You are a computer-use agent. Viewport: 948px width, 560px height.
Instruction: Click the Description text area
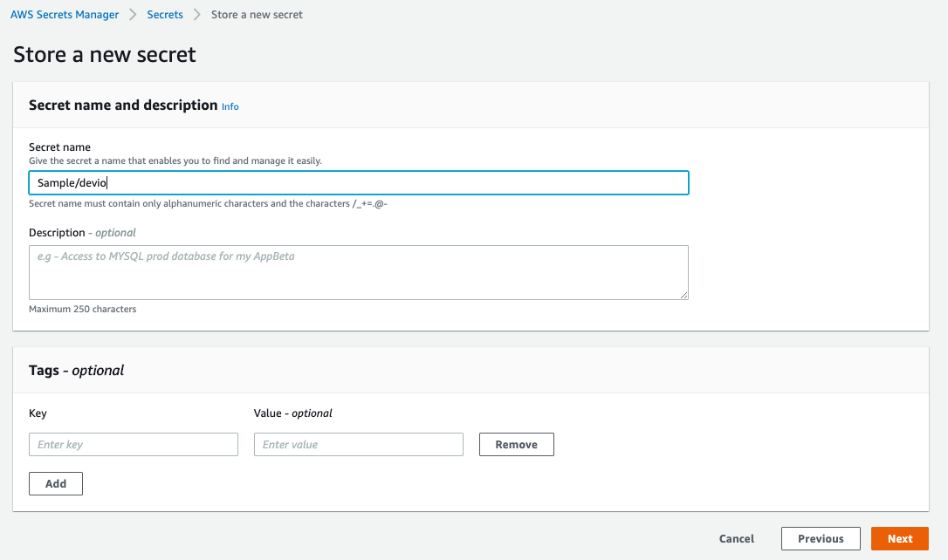[x=358, y=270]
